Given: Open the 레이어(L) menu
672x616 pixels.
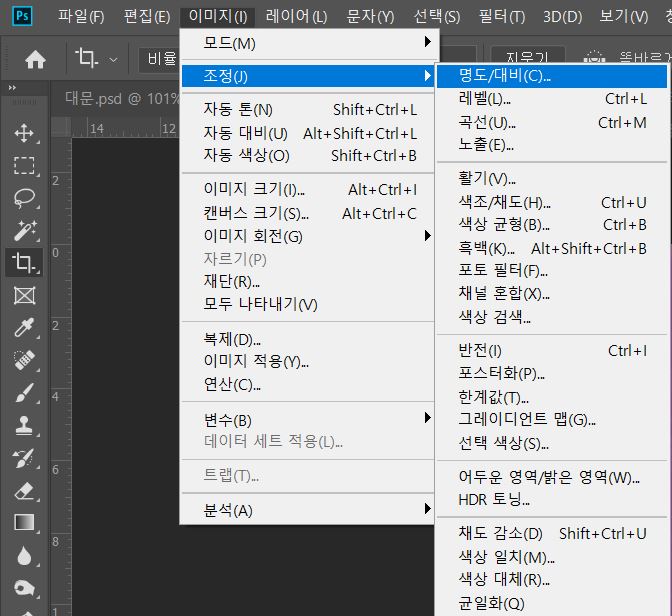Looking at the screenshot, I should (296, 17).
